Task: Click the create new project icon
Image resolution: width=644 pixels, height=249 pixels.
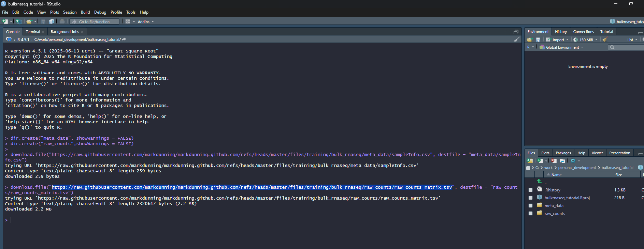Action: coord(19,21)
